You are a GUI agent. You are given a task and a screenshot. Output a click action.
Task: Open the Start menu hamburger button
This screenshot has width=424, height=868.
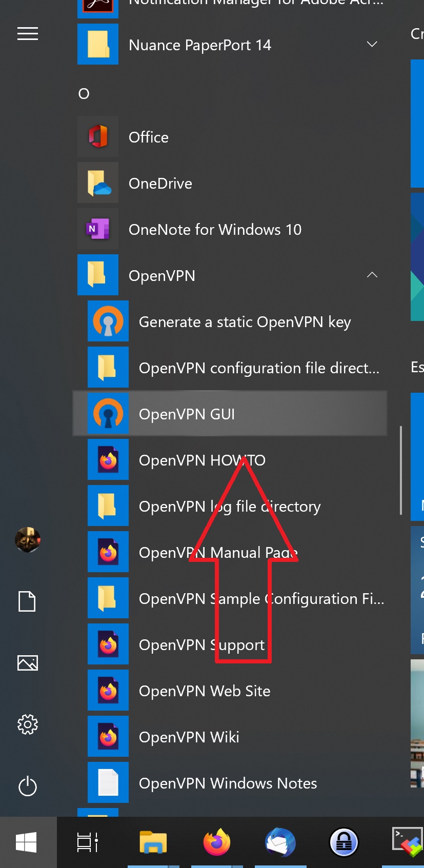pyautogui.click(x=28, y=34)
